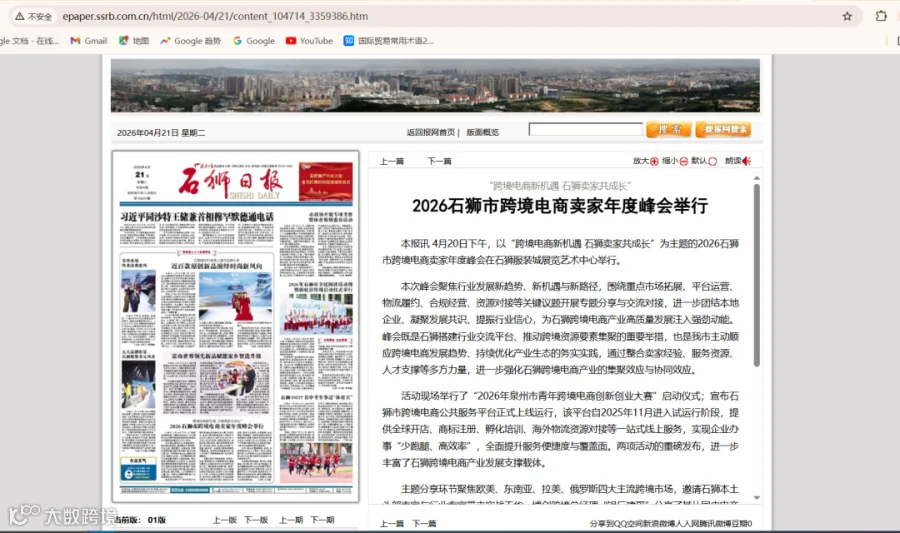
Task: Click the red-dress fashion show photo on preview
Action: coord(235,296)
